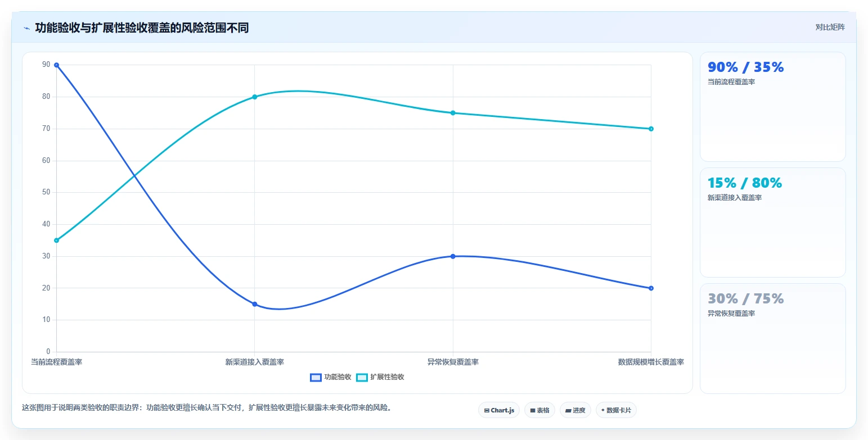Click the cyan 扩展性验收 legend color box

point(362,377)
